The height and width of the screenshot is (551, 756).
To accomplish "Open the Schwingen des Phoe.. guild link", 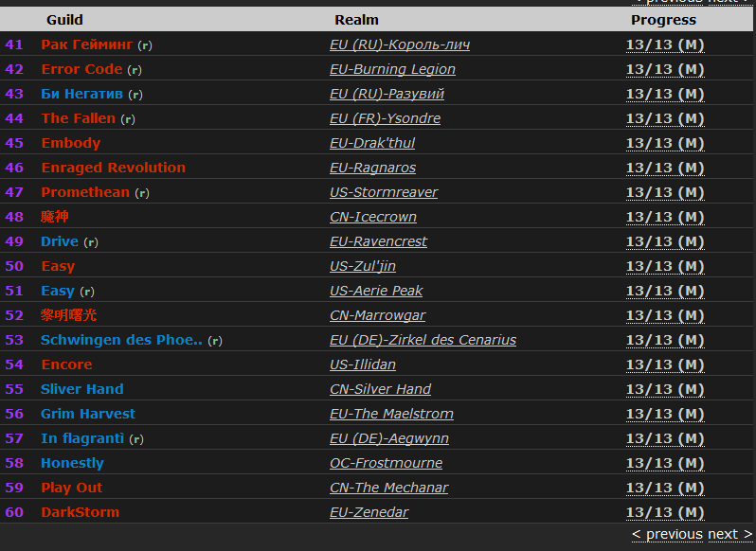I will coord(121,340).
